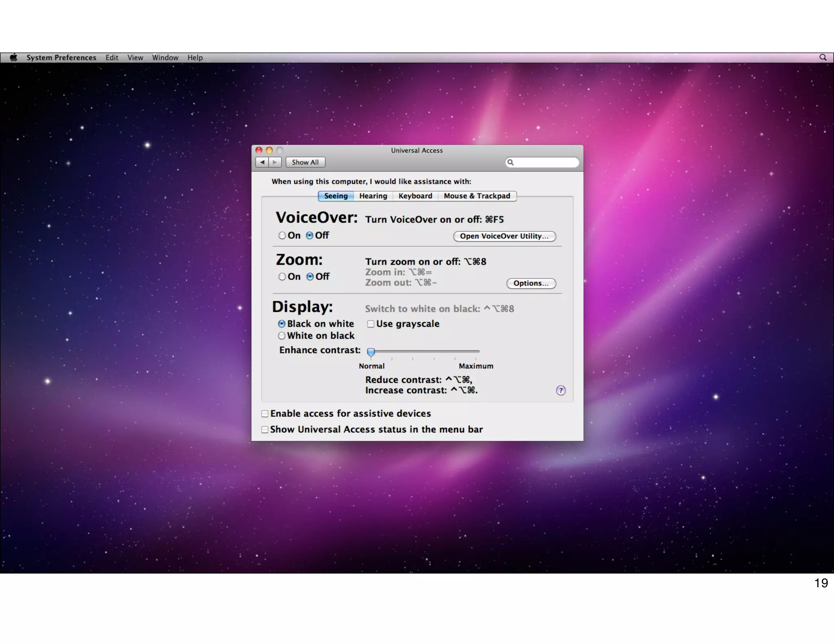The height and width of the screenshot is (644, 834).
Task: Open Zoom Options button
Action: [531, 283]
